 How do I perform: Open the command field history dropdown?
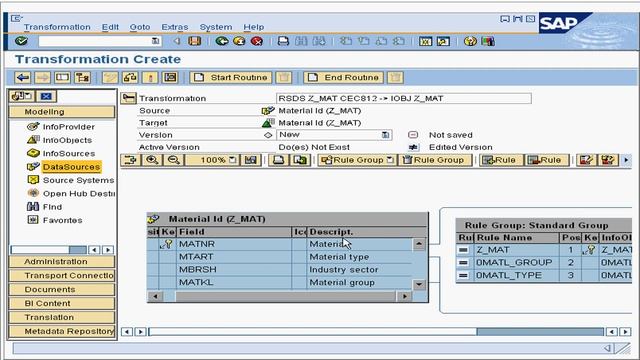coord(156,41)
